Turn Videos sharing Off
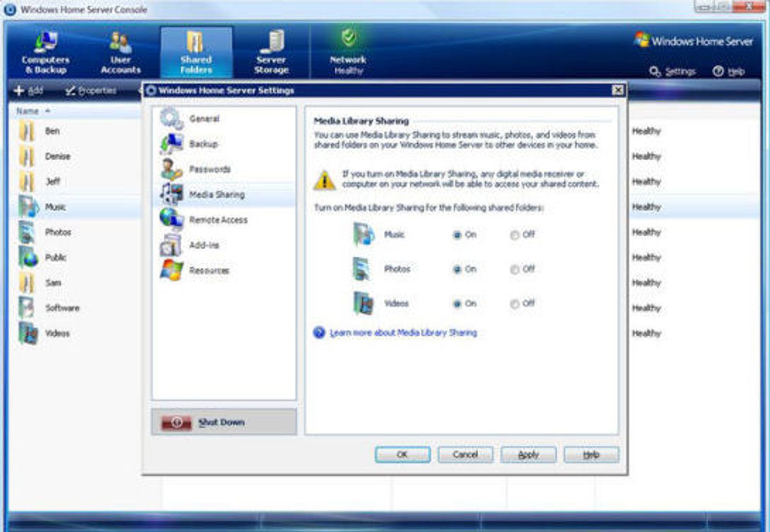Viewport: 770px width, 532px height. [x=514, y=304]
